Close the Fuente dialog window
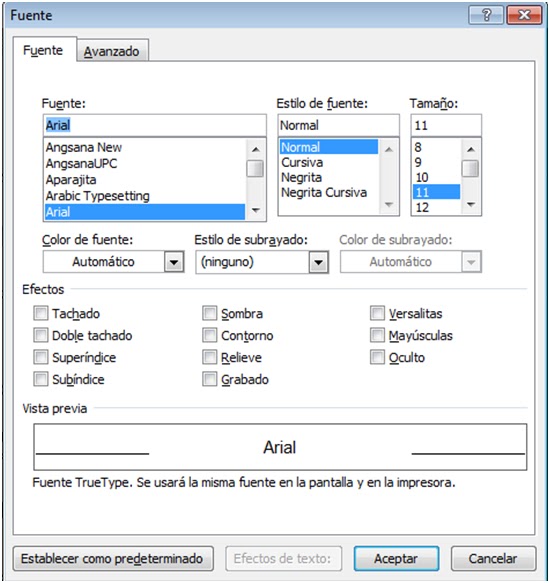549x583 pixels. pyautogui.click(x=524, y=15)
